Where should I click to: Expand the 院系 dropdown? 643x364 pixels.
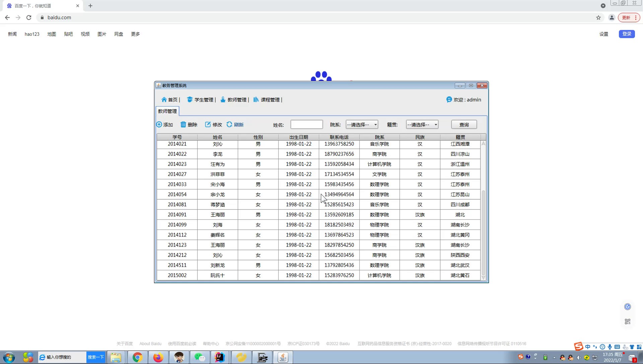click(362, 124)
